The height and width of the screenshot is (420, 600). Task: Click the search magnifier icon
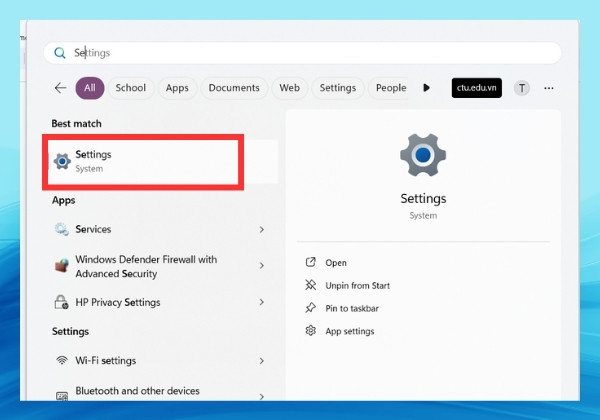[60, 53]
